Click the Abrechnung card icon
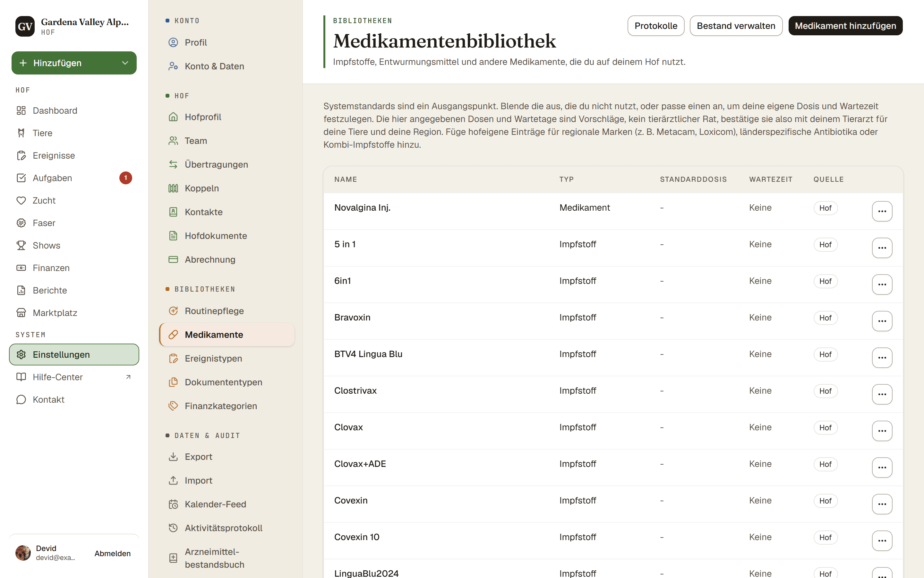This screenshot has width=924, height=578. click(173, 259)
